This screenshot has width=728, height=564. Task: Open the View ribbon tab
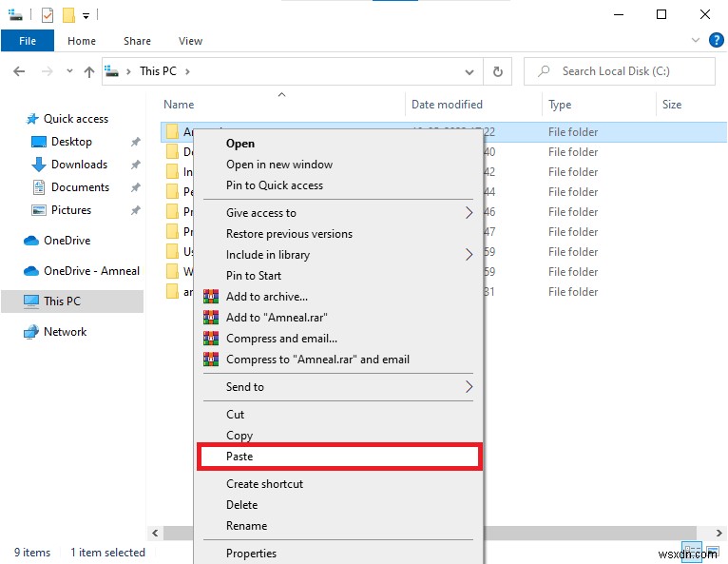tap(190, 41)
